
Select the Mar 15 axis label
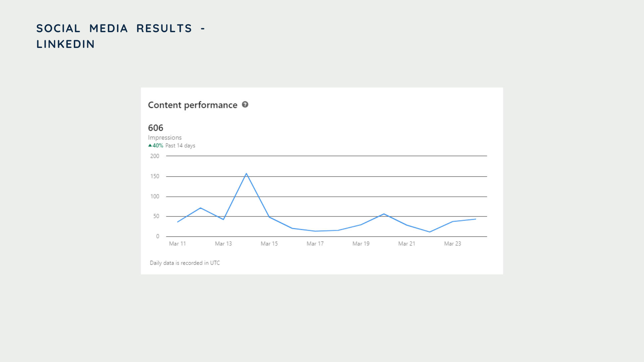click(x=269, y=244)
